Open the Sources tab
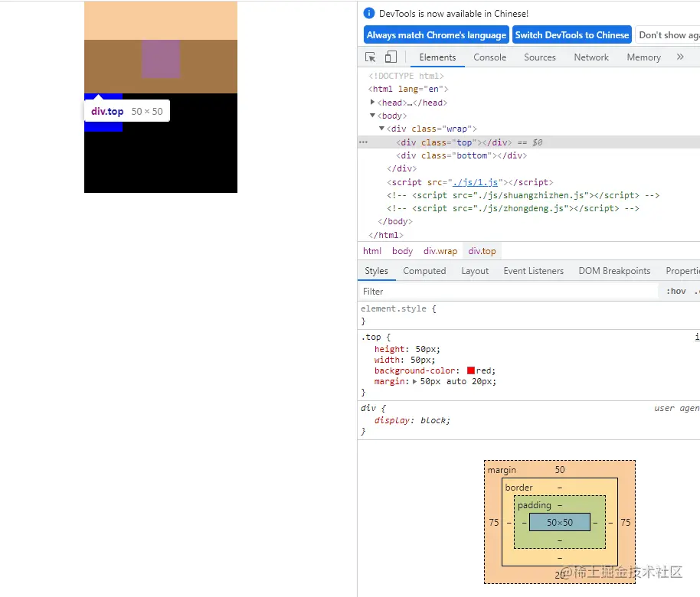 [x=540, y=57]
